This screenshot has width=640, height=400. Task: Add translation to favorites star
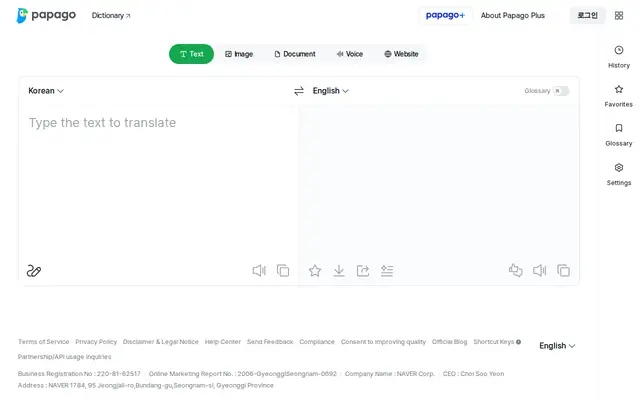click(315, 271)
